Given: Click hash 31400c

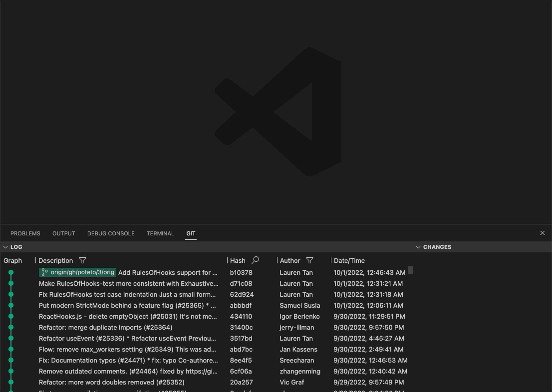Looking at the screenshot, I should (x=241, y=327).
